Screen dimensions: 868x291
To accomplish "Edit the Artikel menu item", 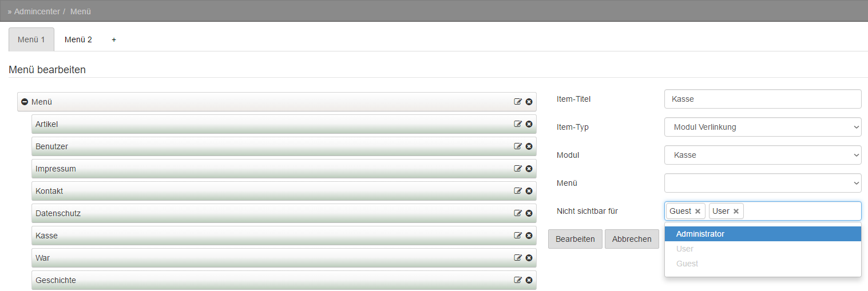I will (x=518, y=124).
